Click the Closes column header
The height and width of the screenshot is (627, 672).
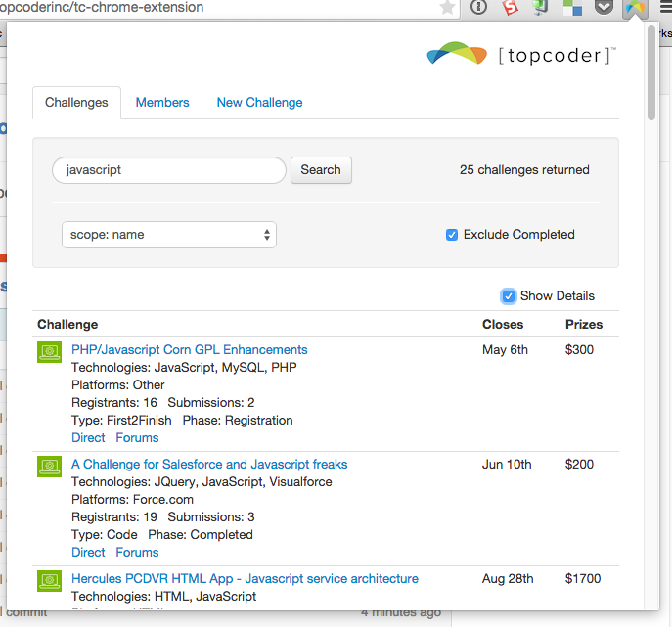coord(503,325)
